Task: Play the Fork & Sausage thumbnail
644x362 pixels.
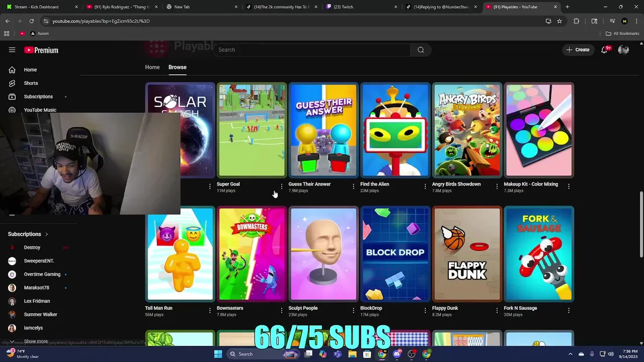Action: [539, 254]
